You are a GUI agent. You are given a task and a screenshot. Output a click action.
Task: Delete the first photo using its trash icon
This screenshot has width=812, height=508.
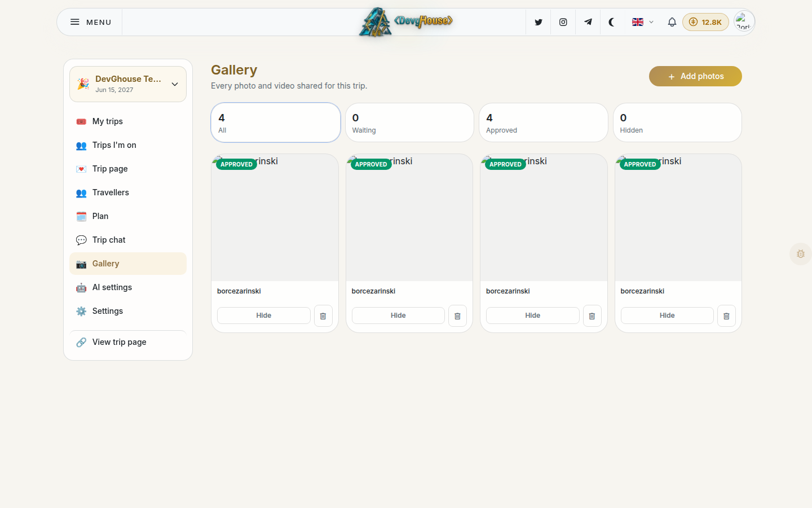(323, 316)
